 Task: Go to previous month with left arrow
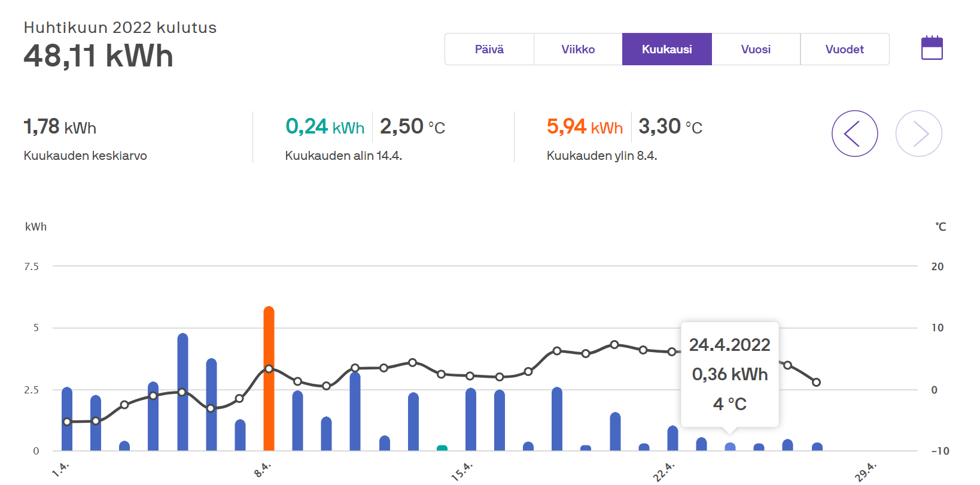coord(854,134)
